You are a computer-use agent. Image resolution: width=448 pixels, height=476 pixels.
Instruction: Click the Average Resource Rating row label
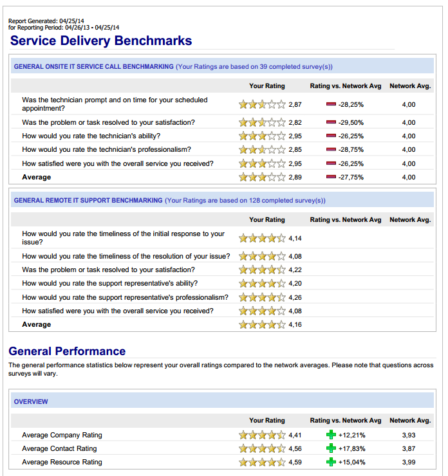pyautogui.click(x=62, y=462)
